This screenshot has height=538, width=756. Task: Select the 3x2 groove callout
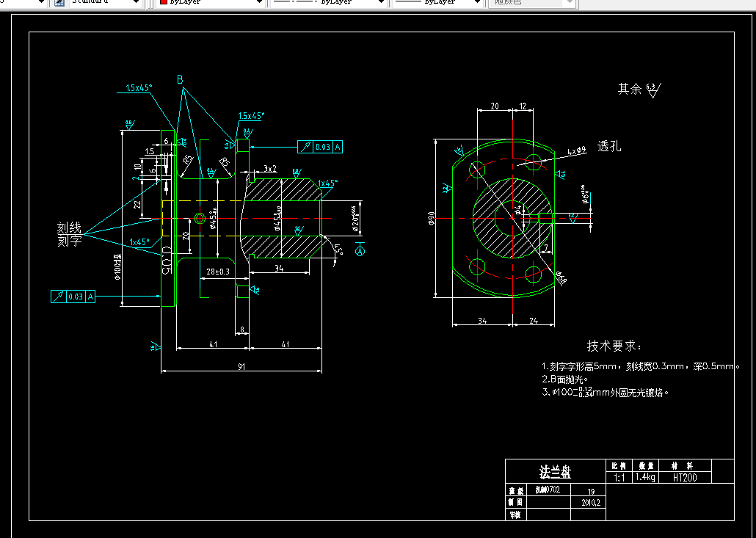click(270, 168)
